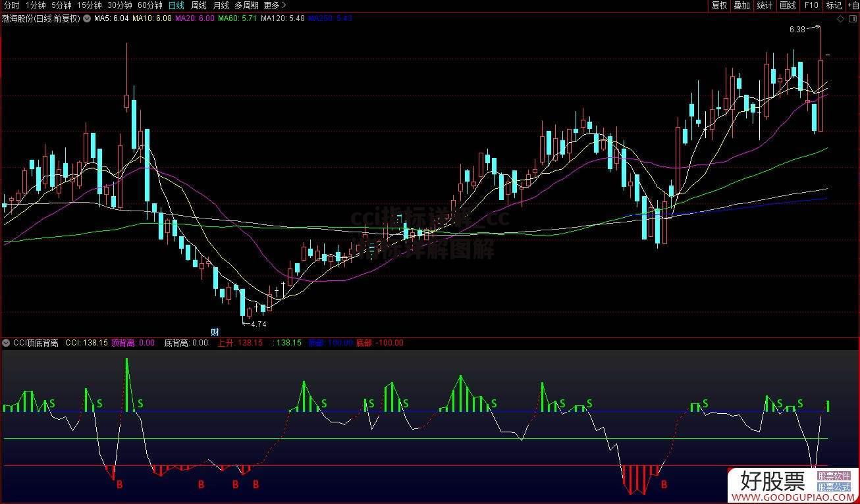Click the 4.74 low price label
The height and width of the screenshot is (504, 860).
coord(259,324)
